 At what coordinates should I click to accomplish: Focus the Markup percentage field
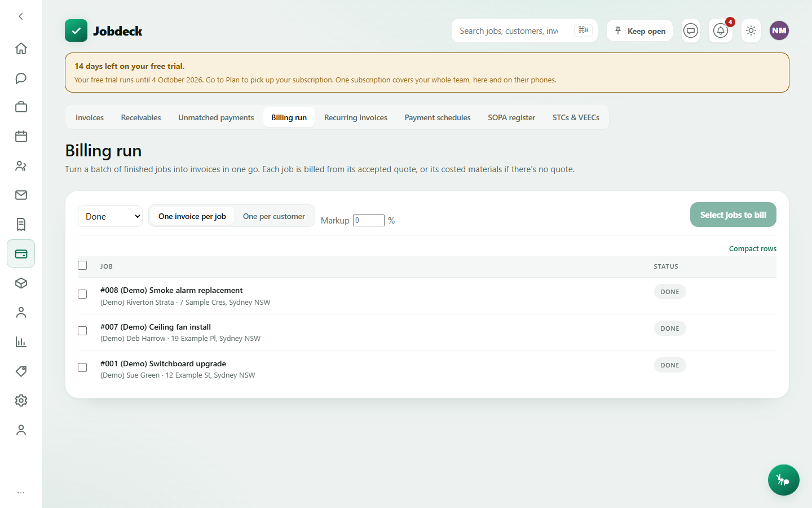point(369,220)
